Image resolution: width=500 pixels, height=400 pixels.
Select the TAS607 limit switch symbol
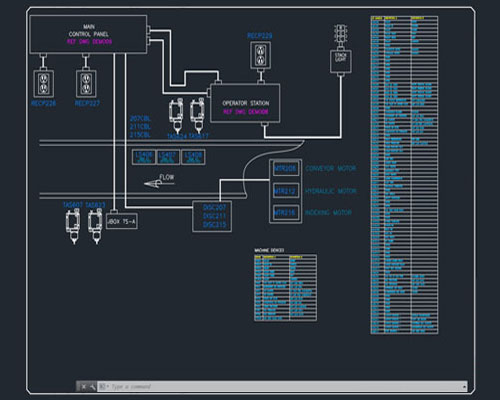click(x=73, y=227)
